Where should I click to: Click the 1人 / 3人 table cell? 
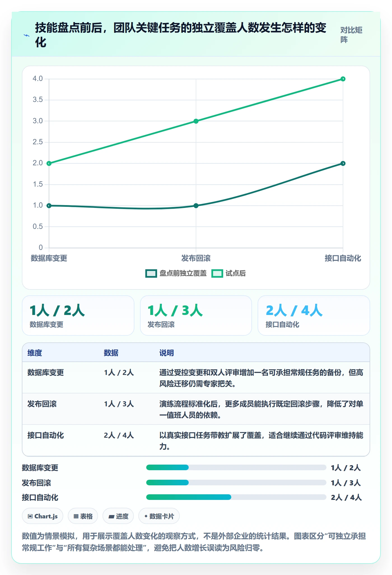(x=119, y=404)
